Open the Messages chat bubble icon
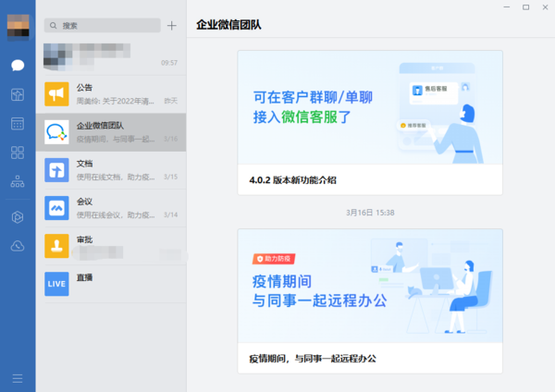This screenshot has width=555, height=392. point(18,65)
